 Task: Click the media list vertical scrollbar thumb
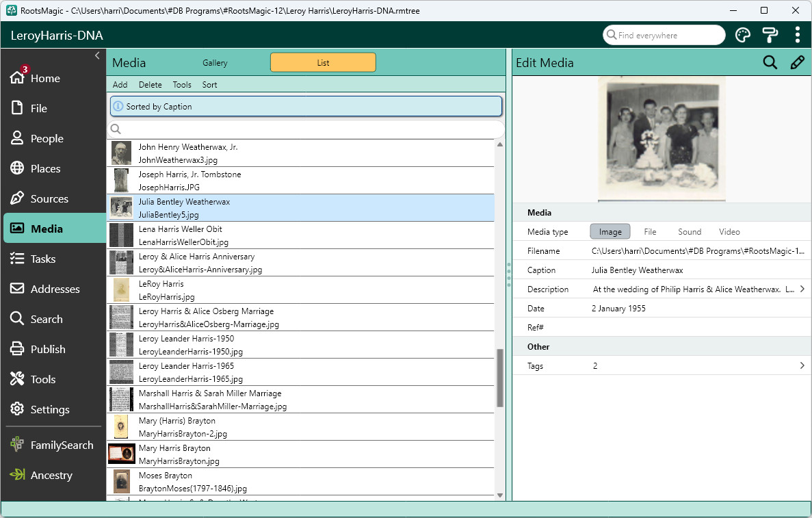click(500, 378)
